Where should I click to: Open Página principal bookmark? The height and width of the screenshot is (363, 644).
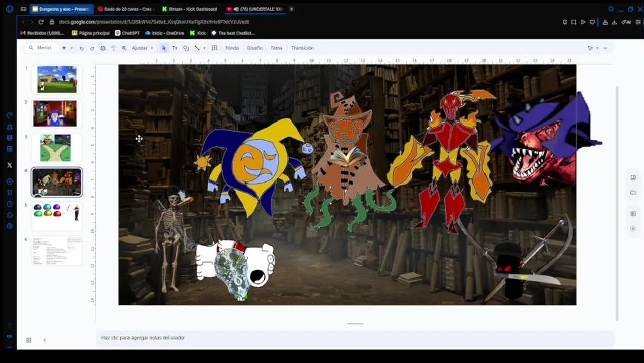(91, 33)
